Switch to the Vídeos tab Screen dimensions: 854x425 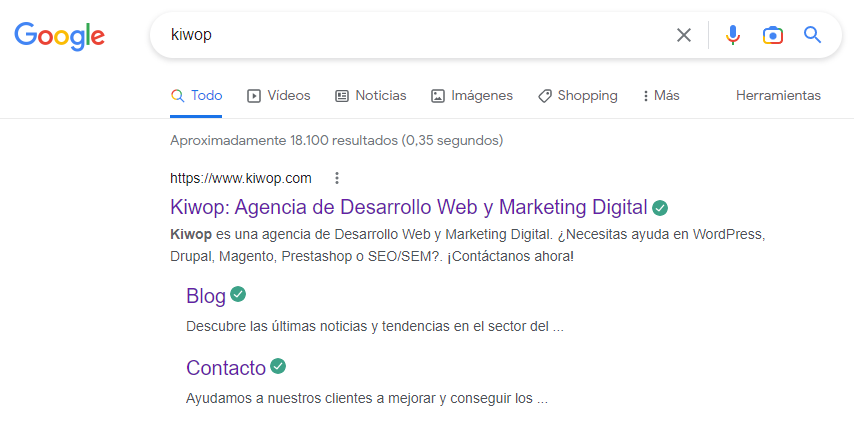tap(278, 96)
